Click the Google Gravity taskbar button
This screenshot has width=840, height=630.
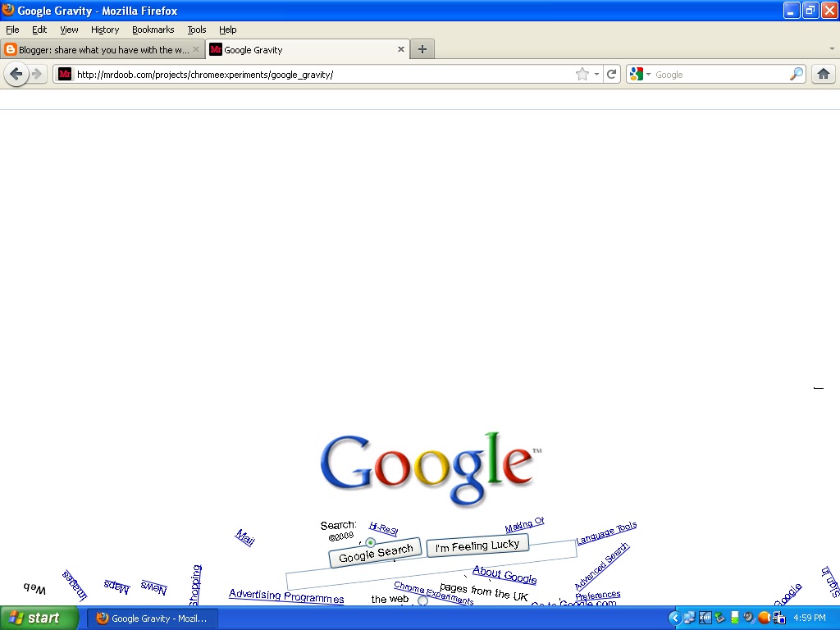click(153, 619)
